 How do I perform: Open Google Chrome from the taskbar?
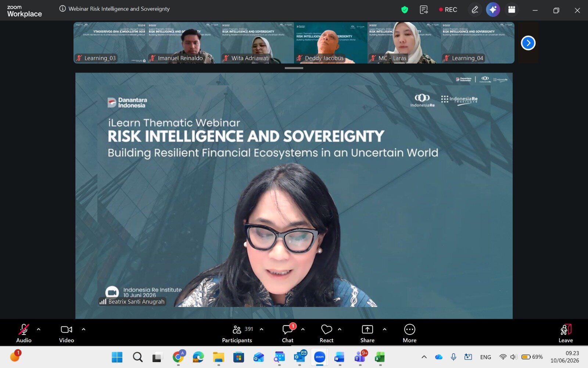click(178, 357)
